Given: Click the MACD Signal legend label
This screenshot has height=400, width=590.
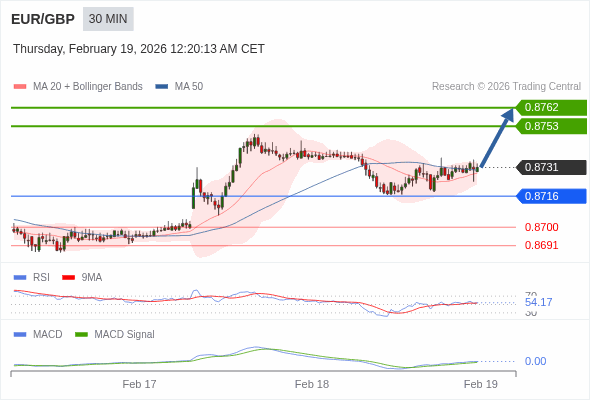Looking at the screenshot, I should (125, 334).
